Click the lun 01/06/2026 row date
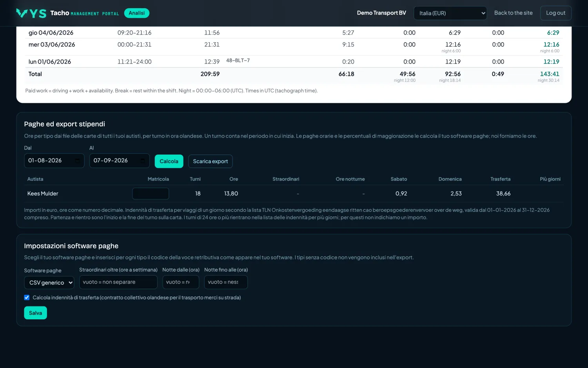 point(50,62)
